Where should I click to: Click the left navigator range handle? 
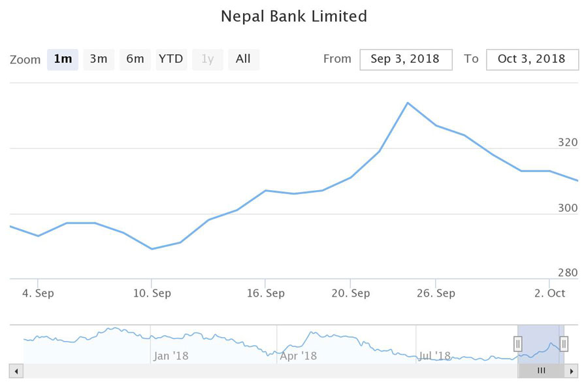[517, 344]
